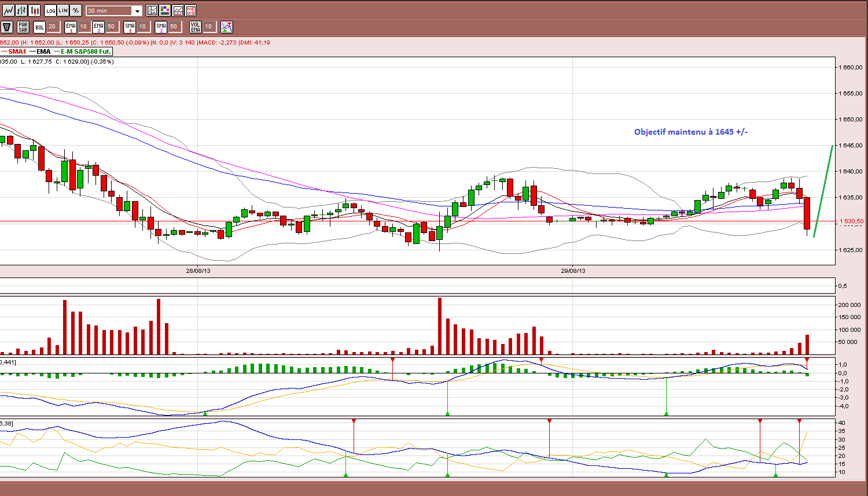Click the black EMA legend entry
This screenshot has width=868, height=496.
pos(41,51)
